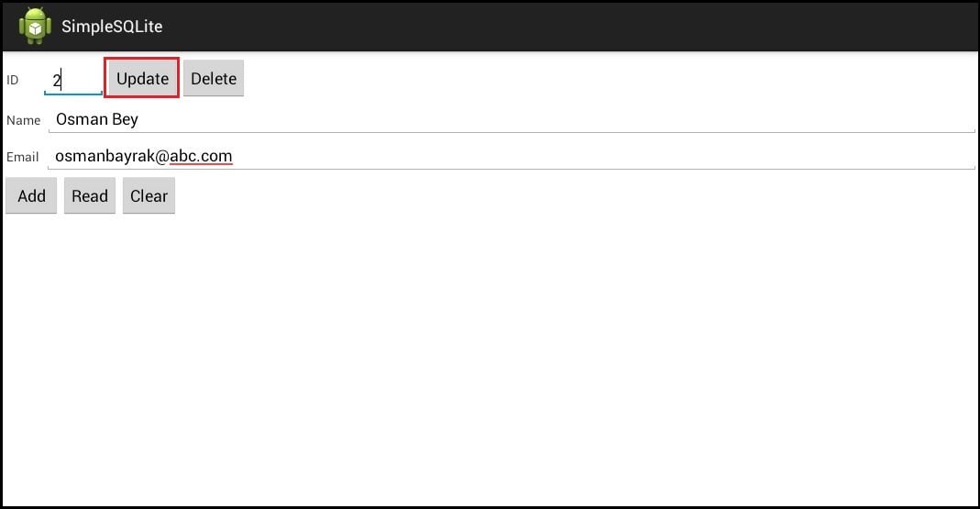Click the Email label
Screen dimensions: 980x509
click(x=23, y=157)
